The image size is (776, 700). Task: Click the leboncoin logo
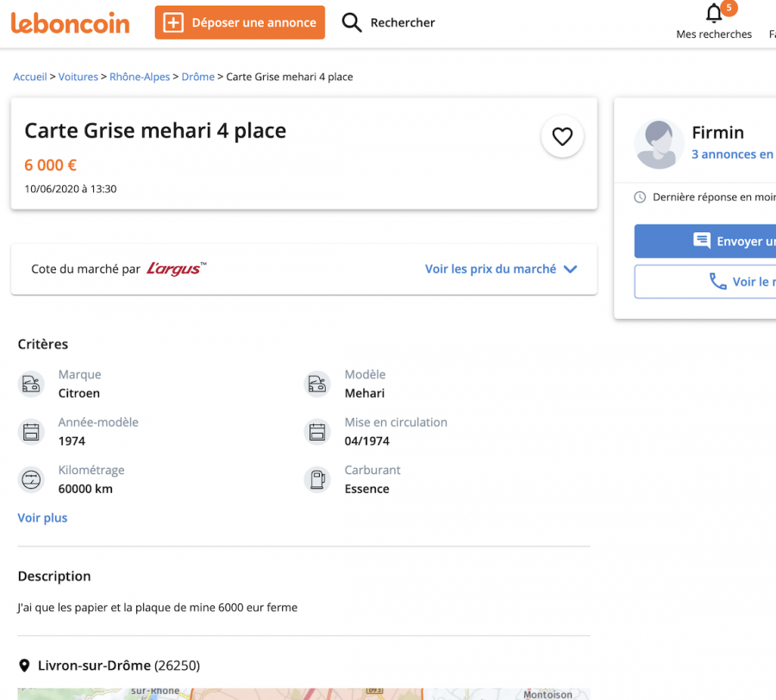pyautogui.click(x=70, y=22)
